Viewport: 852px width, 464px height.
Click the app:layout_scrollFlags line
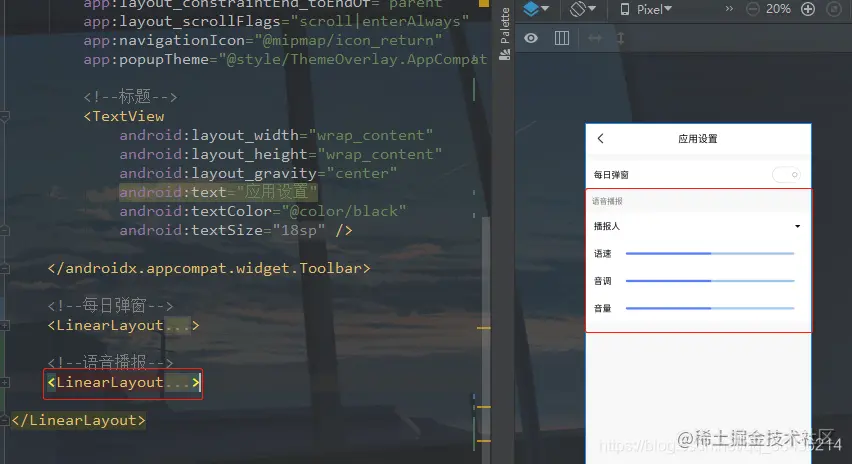(277, 21)
